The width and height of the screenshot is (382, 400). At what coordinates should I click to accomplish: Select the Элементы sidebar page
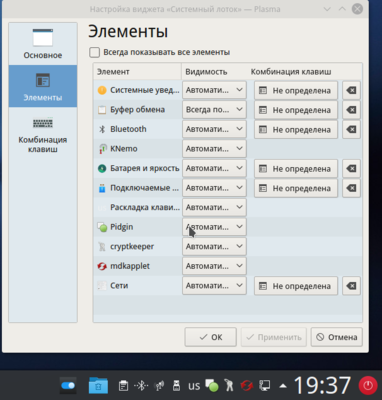(x=43, y=86)
